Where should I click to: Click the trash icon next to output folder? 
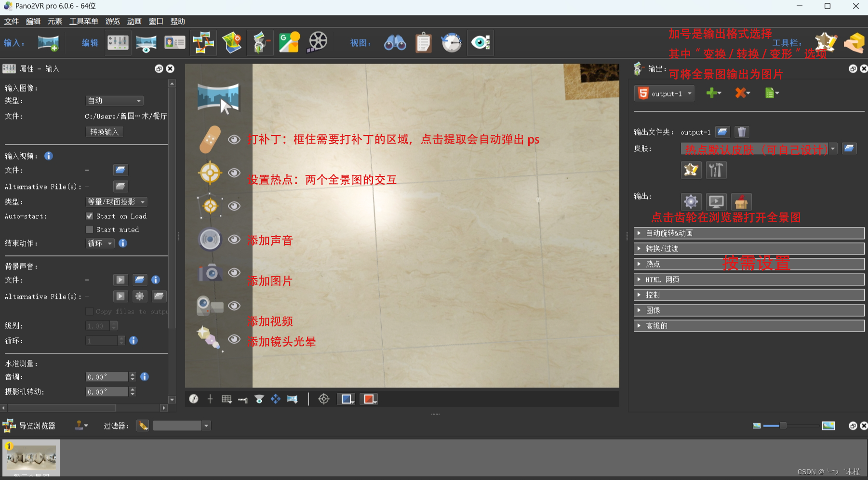click(x=742, y=132)
